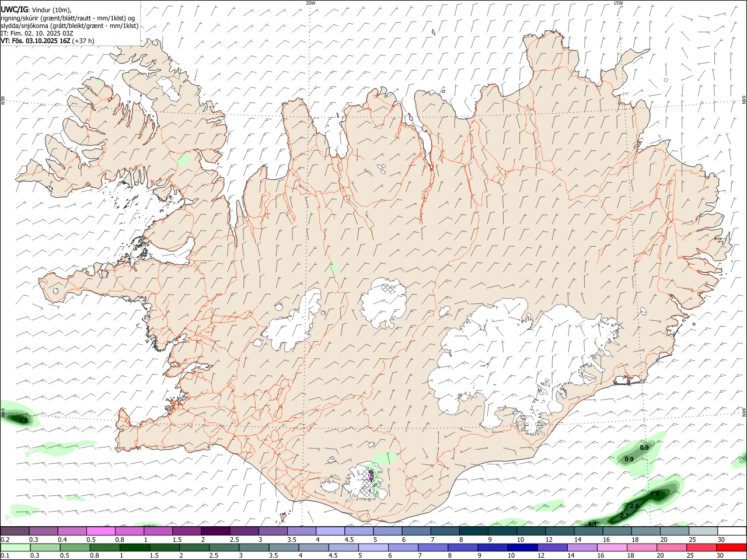Click the '2.7' precipitation value offshore

(624, 516)
